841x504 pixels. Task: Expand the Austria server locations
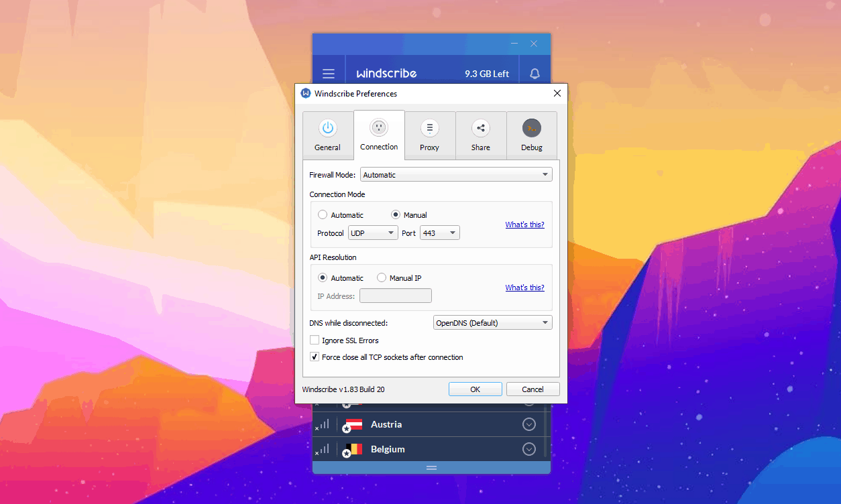[529, 424]
